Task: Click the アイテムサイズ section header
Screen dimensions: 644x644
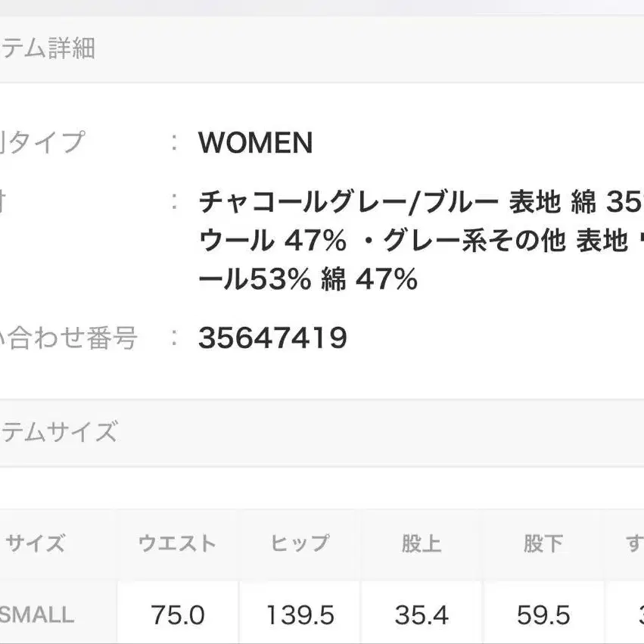Action: 58,432
